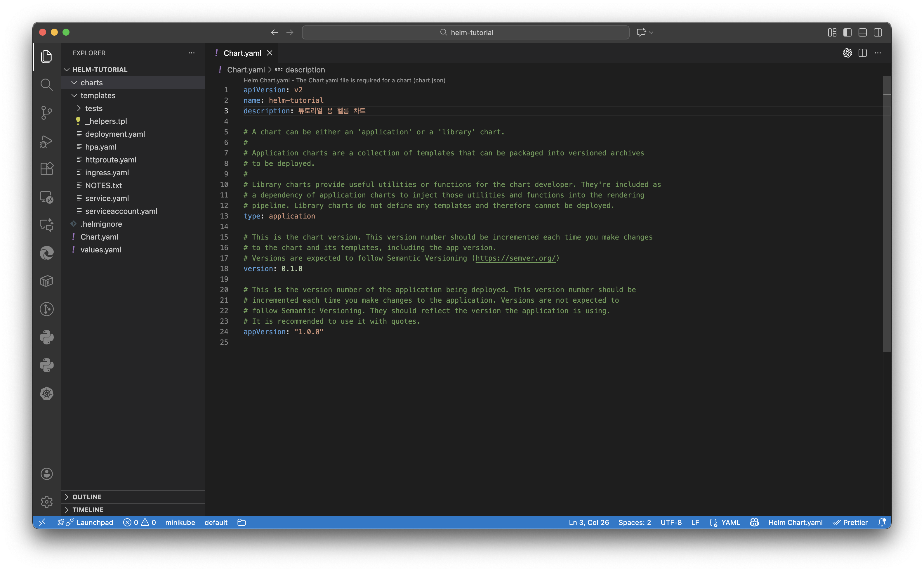Select the Chart.yaml editor tab
The width and height of the screenshot is (924, 572).
point(242,53)
